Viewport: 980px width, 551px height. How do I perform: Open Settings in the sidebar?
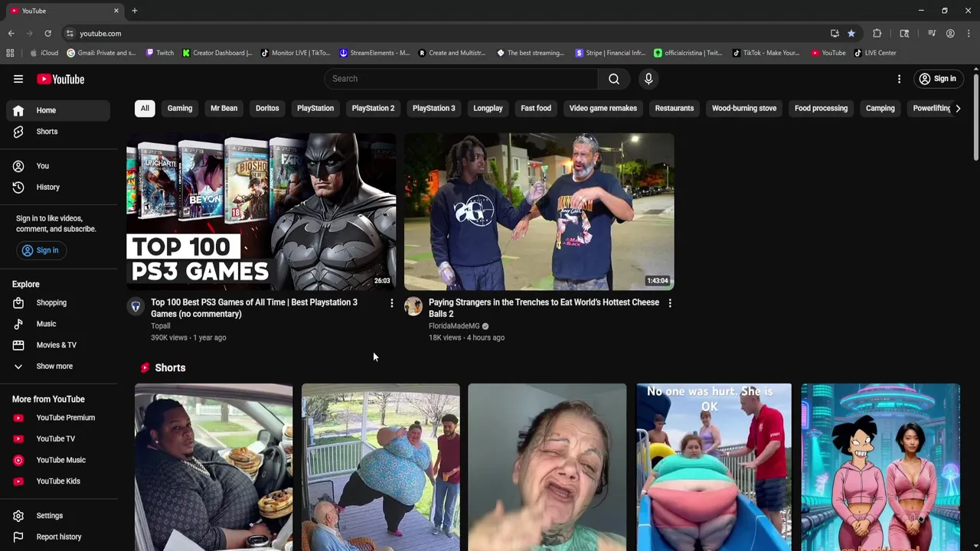pyautogui.click(x=58, y=516)
